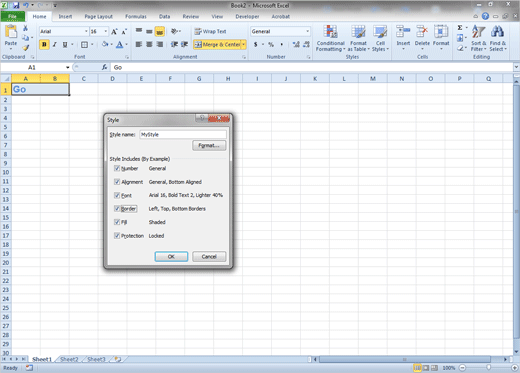Screen dimensions: 520x373
Task: Uncheck the Protection checkbox in Style dialog
Action: pos(117,235)
